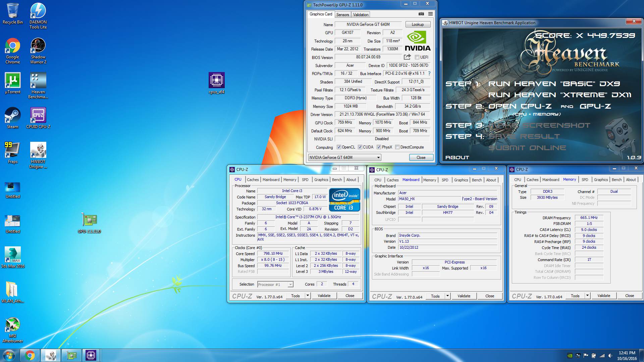Click Validate in the Mainboard window
Screen dimensions: 644x362
tap(464, 296)
